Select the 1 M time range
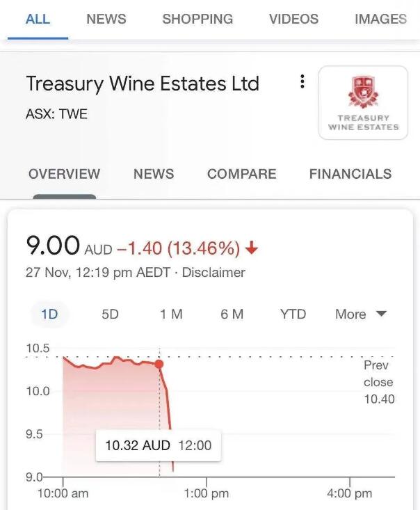The width and height of the screenshot is (420, 510). coord(171,314)
